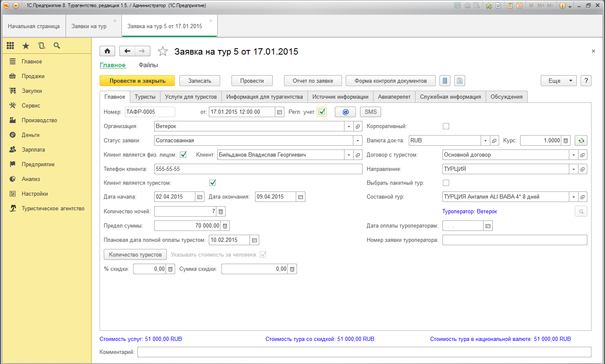Viewport: 605px width, 364px height.
Task: Open the calendar for Дата оплаты туроператорам
Action: pyautogui.click(x=488, y=226)
